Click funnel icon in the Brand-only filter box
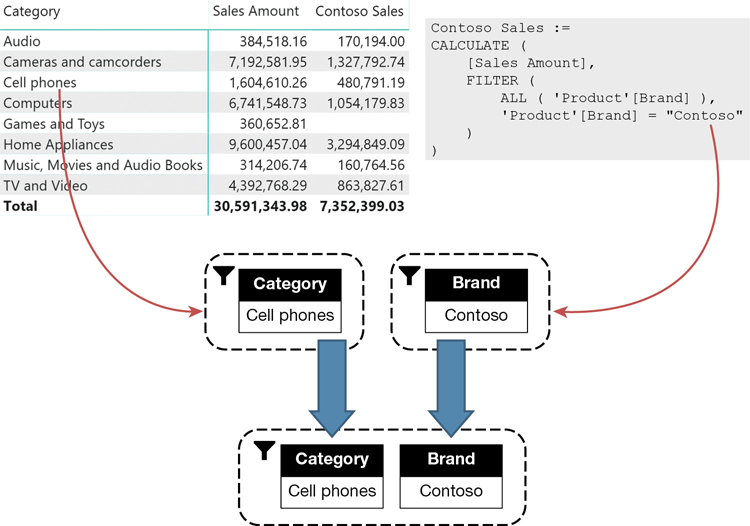The height and width of the screenshot is (526, 750). tap(409, 275)
